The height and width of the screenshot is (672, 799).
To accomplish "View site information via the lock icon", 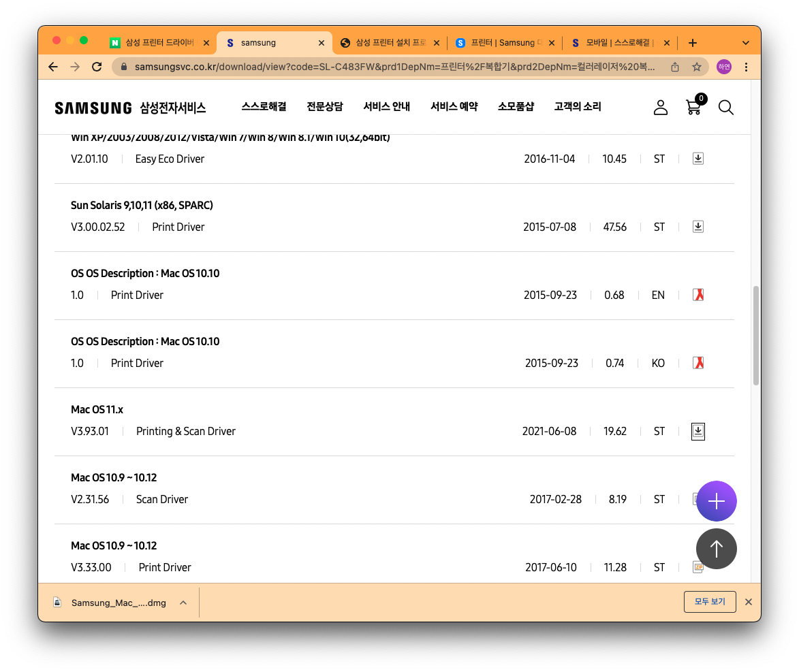I will [x=123, y=67].
